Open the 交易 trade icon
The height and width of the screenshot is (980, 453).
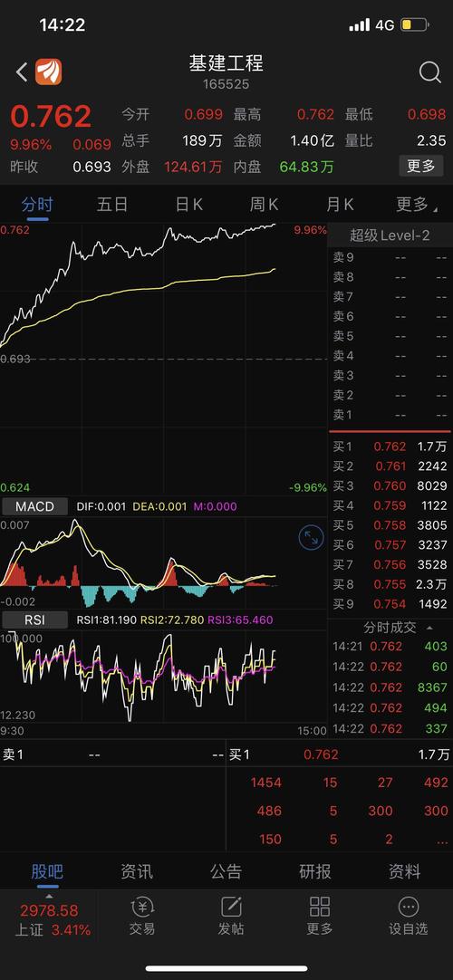point(142,916)
